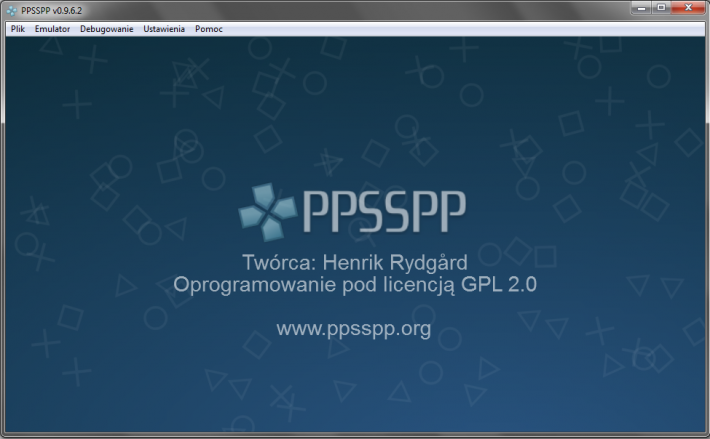Open the Debugowanie menu
Image resolution: width=710 pixels, height=439 pixels.
point(106,29)
